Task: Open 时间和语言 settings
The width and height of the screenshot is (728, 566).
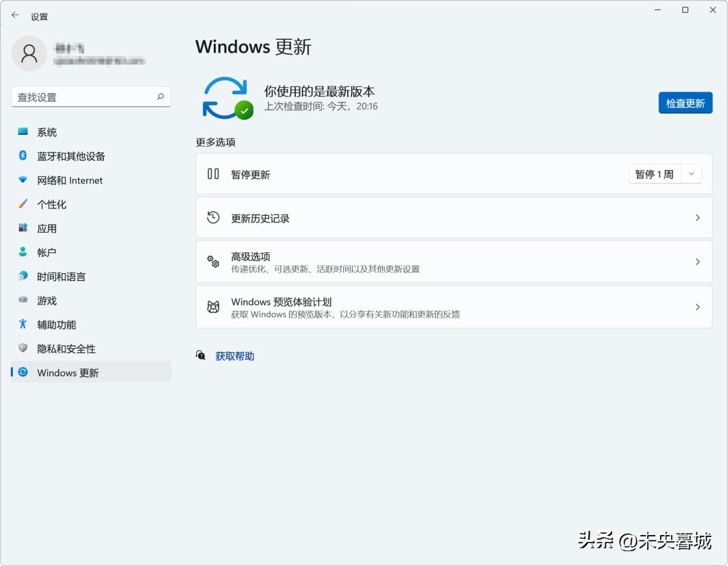Action: (x=91, y=277)
